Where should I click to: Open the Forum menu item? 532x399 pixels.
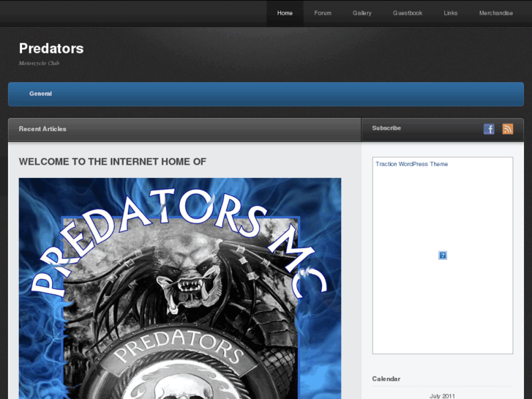pos(323,13)
